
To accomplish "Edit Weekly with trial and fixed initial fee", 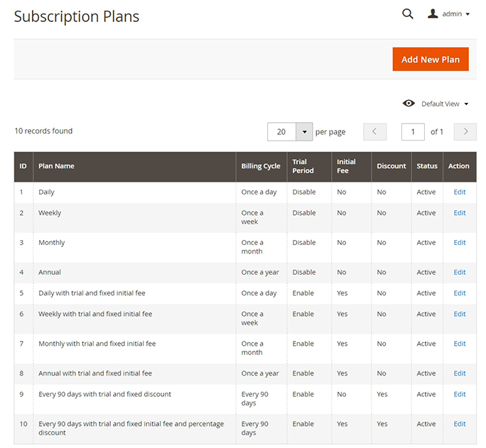I will coord(460,314).
